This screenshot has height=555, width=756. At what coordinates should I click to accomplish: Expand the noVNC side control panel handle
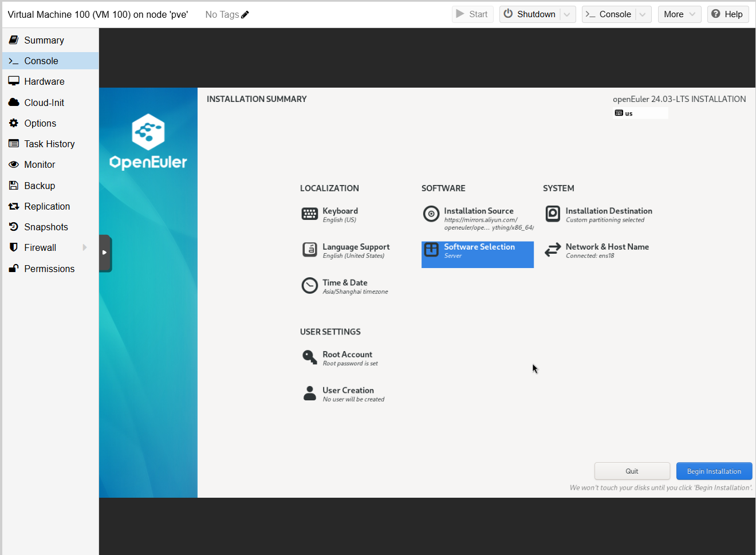[x=105, y=253]
